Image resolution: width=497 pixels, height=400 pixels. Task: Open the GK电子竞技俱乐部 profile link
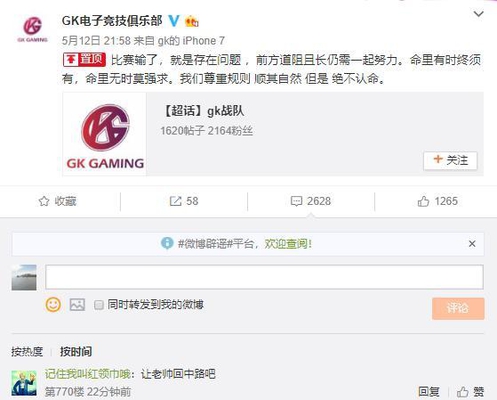[x=112, y=21]
